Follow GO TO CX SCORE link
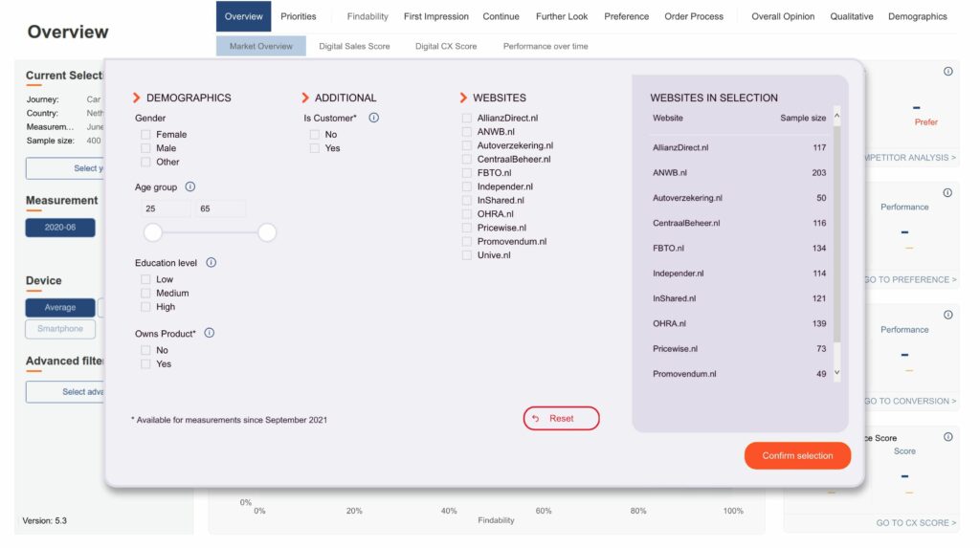Screen dimensions: 980x548 pyautogui.click(x=916, y=522)
